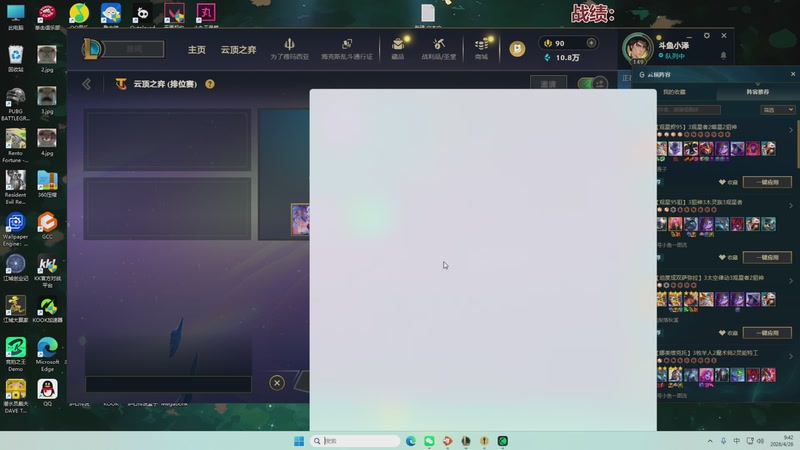Click the last champion icon in first lineup
The width and height of the screenshot is (800, 450).
pyautogui.click(x=768, y=148)
